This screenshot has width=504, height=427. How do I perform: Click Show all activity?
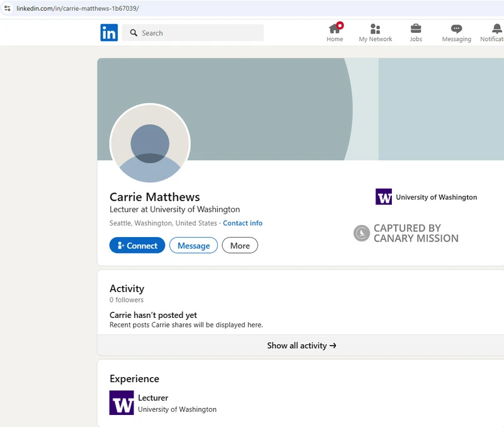pos(302,345)
